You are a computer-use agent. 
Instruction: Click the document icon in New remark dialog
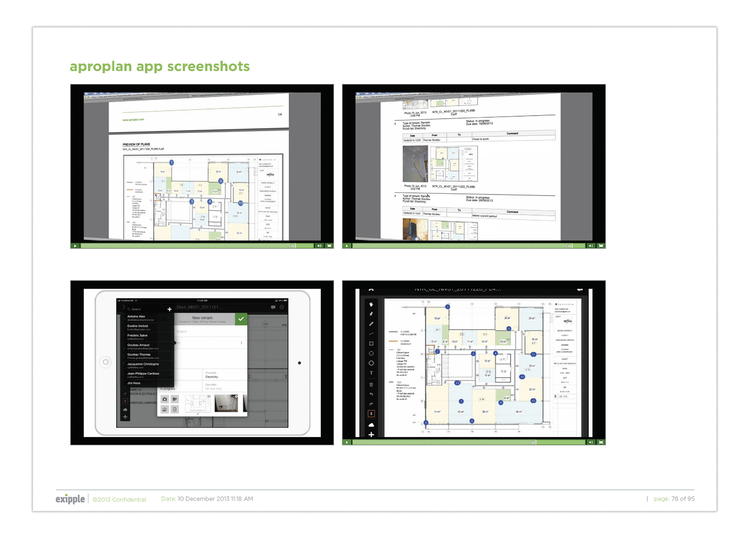175,409
